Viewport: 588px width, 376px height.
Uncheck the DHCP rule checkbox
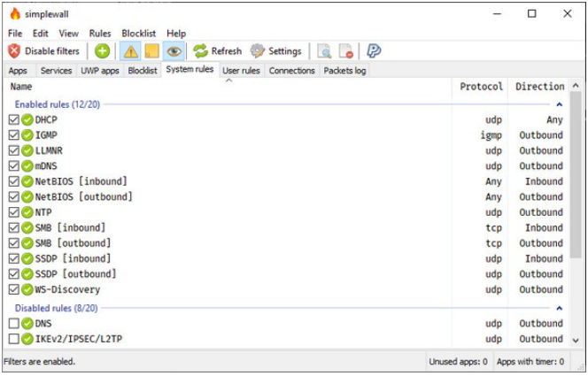click(x=14, y=119)
